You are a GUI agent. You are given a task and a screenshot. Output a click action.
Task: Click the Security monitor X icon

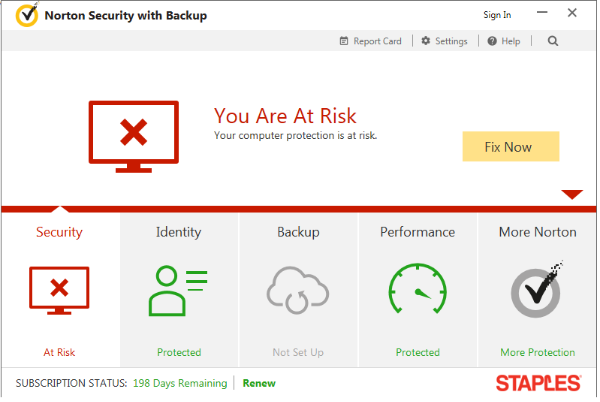click(59, 290)
